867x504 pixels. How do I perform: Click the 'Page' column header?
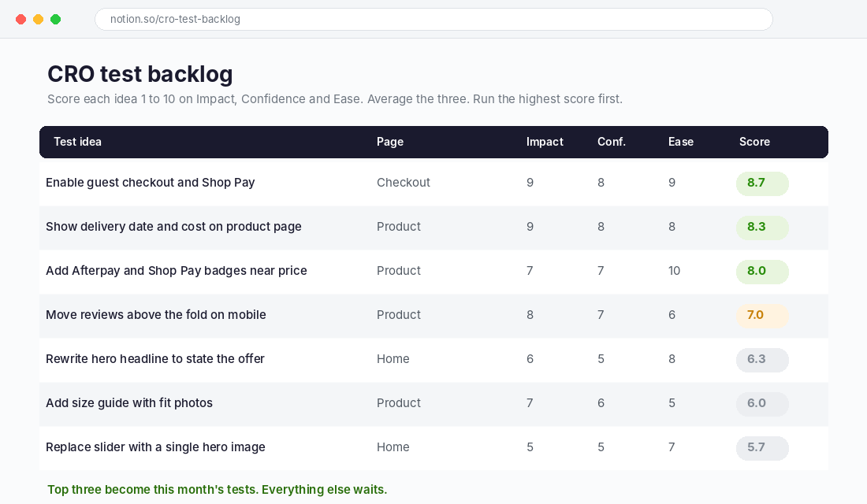click(x=390, y=142)
